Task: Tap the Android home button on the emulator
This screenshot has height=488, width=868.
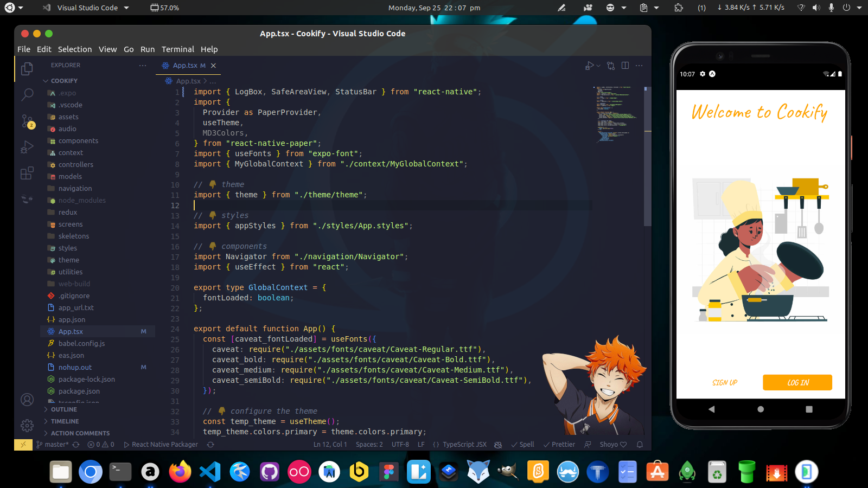Action: pyautogui.click(x=761, y=409)
